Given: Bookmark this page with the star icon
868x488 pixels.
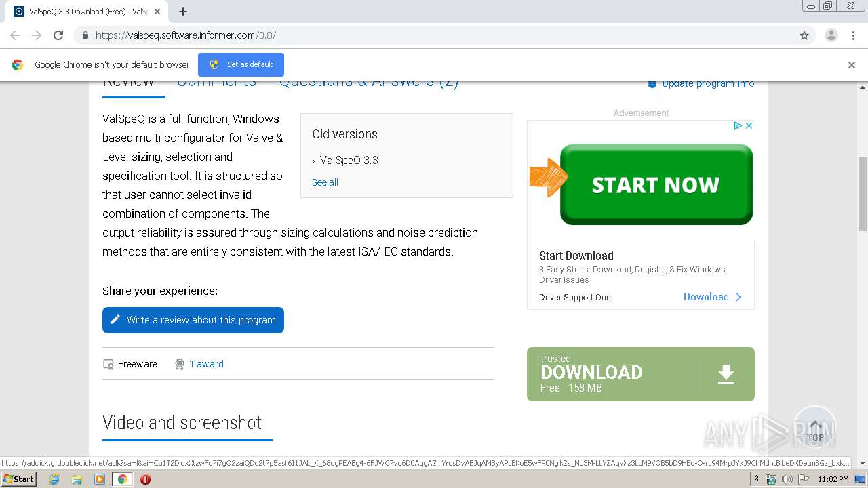Looking at the screenshot, I should point(804,35).
